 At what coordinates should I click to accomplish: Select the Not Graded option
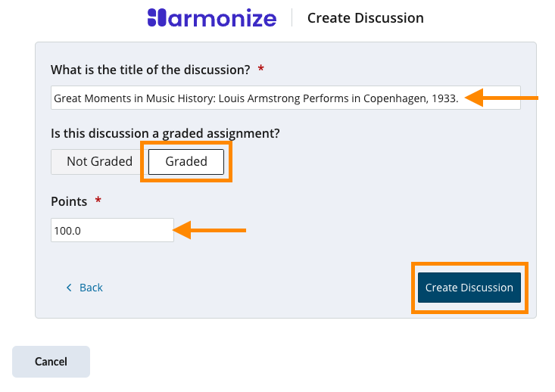(99, 161)
